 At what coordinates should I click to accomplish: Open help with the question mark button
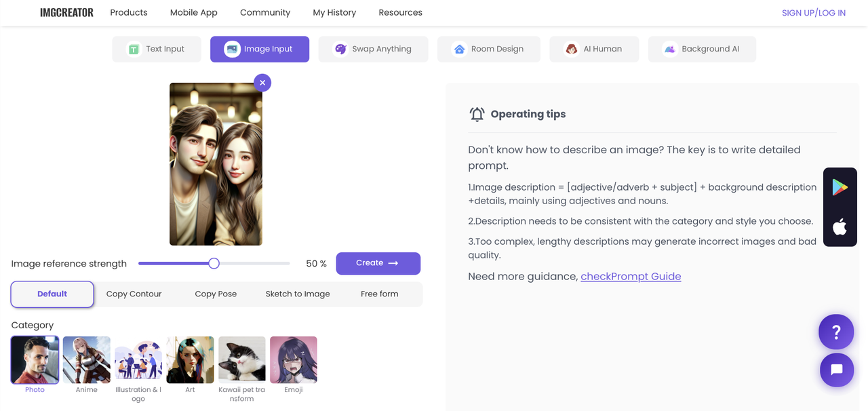pos(836,332)
